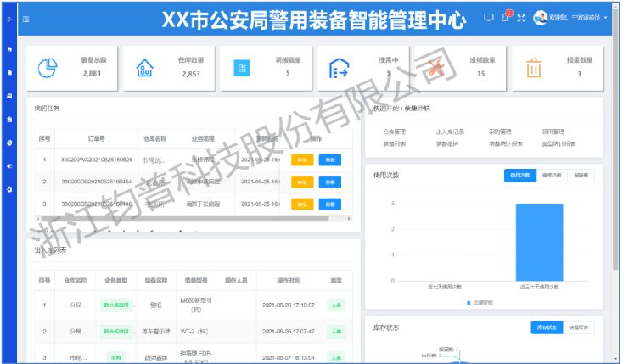Image resolution: width=623 pixels, height=364 pixels.
Task: Collapse the sidebar with the hamburger menu icon
Action: (x=25, y=19)
